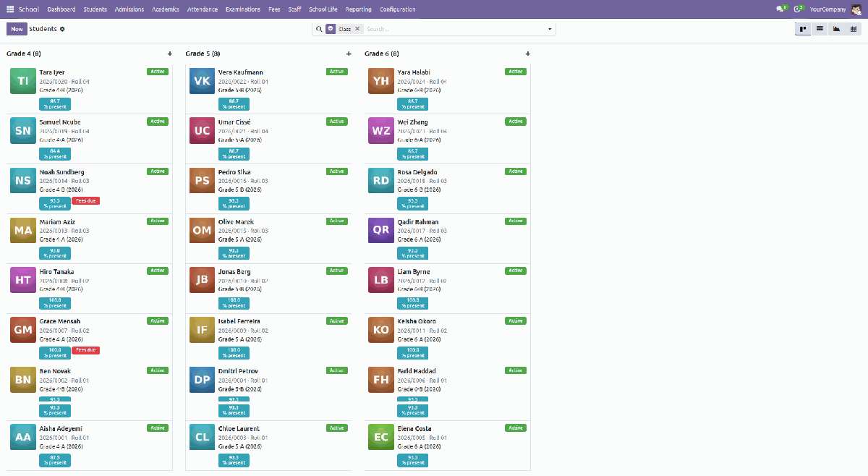Viewport: 868px width, 476px height.
Task: Open Students settings gear
Action: coord(62,29)
